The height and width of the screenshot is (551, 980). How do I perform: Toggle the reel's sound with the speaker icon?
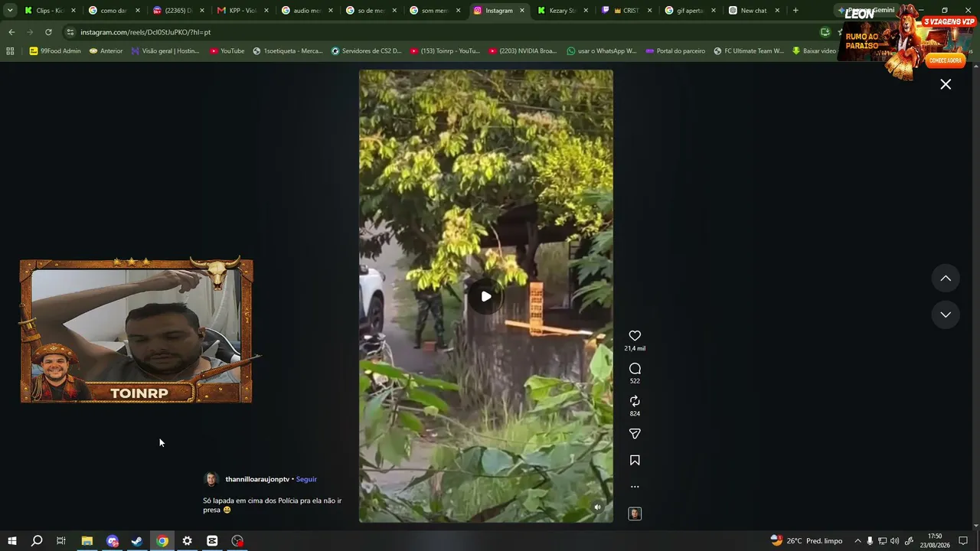tap(598, 507)
